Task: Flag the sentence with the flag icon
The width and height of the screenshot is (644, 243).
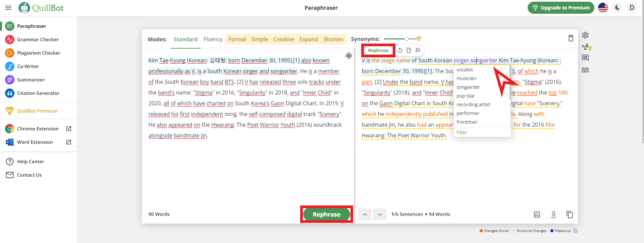Action: pyautogui.click(x=418, y=50)
